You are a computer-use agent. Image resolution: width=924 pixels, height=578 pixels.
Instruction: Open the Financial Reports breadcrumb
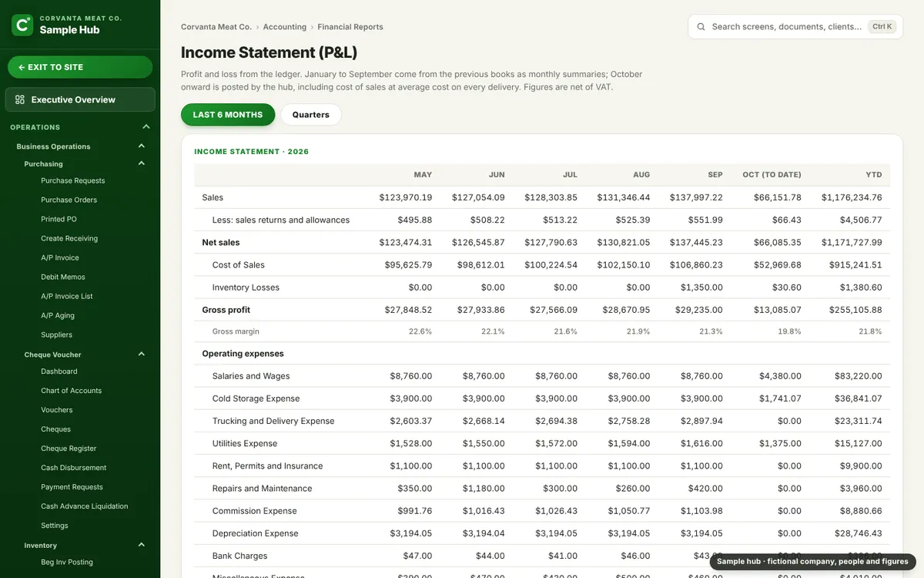350,27
